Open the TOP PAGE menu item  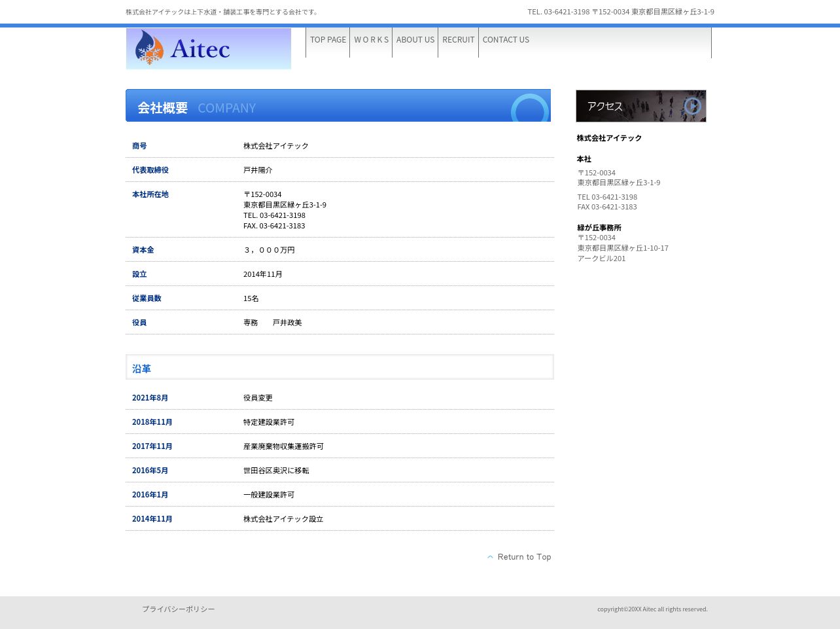328,40
